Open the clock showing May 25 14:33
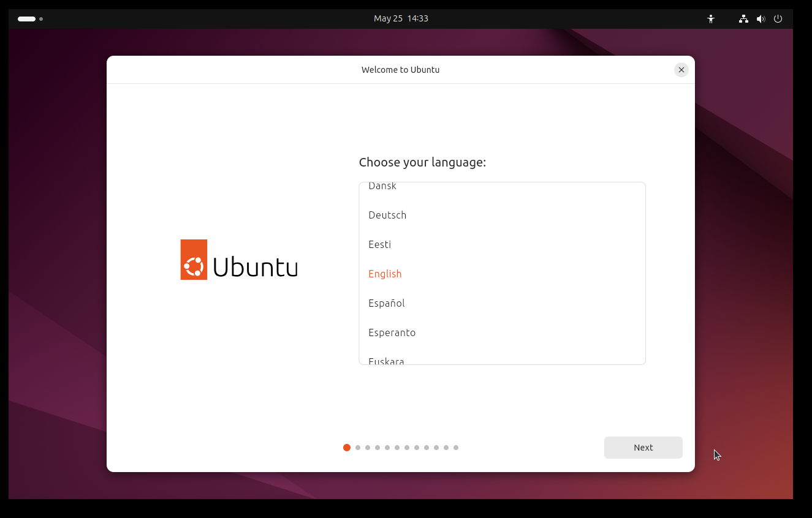 [401, 19]
